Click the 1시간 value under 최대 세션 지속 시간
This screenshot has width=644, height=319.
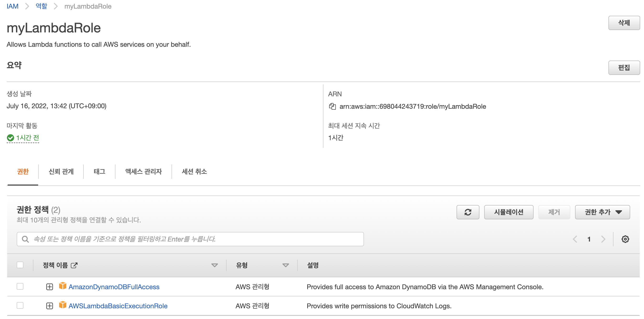336,138
